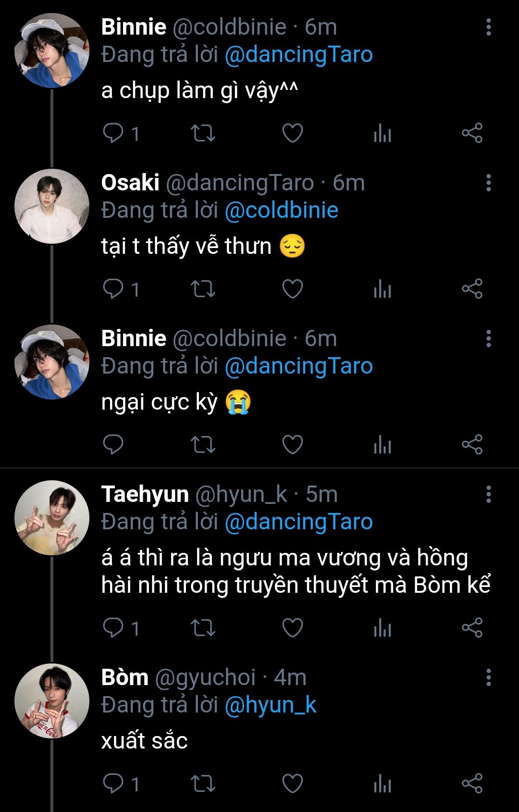Open @dancingTaro mention in Taehyun's reply

click(299, 522)
